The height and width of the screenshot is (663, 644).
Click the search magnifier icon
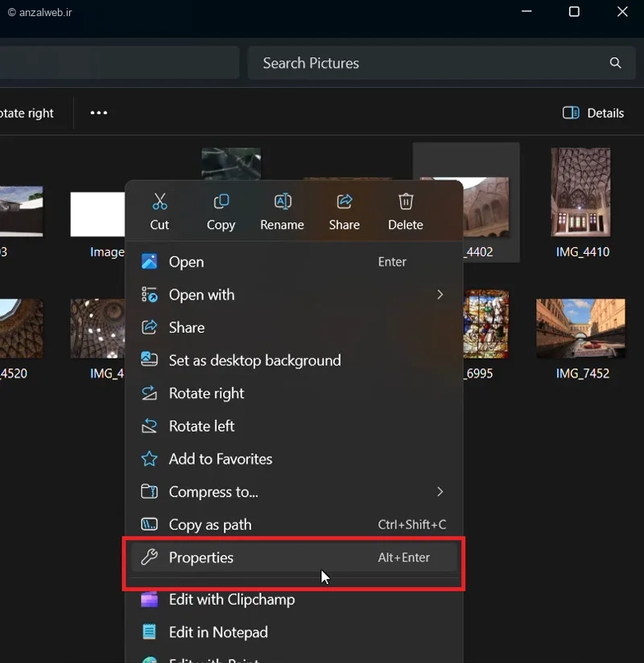coord(616,63)
